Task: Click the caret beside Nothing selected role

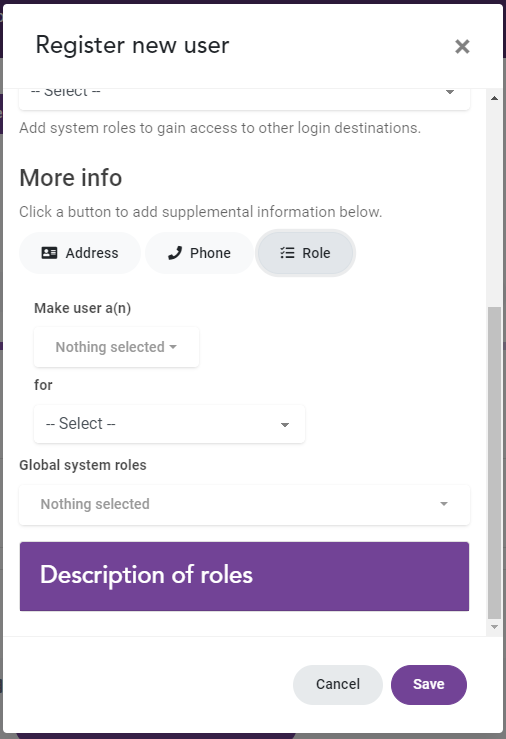Action: point(173,347)
